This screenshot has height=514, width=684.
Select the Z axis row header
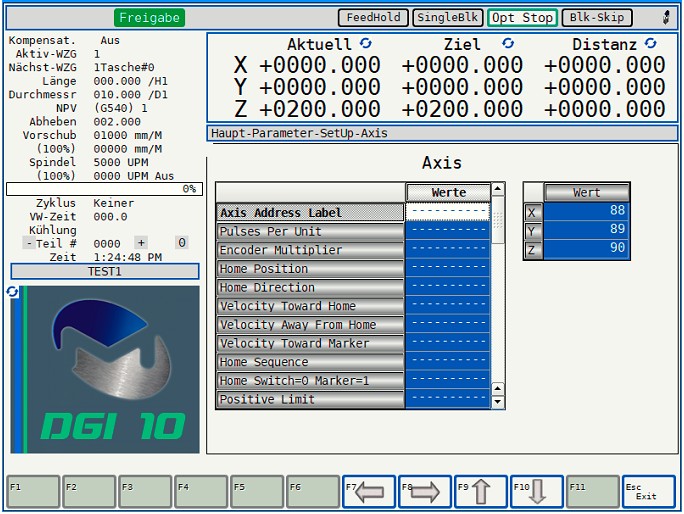pos(533,250)
